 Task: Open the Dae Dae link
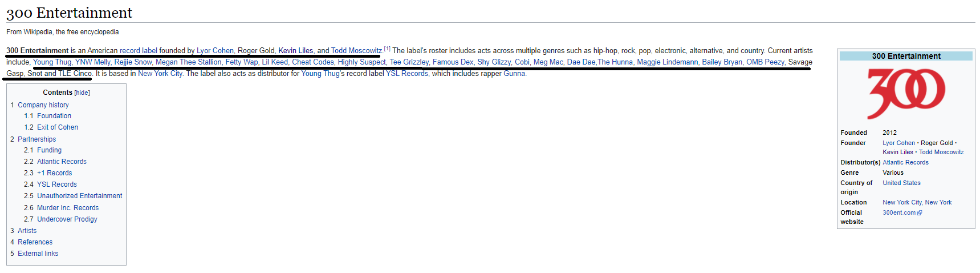click(x=581, y=62)
